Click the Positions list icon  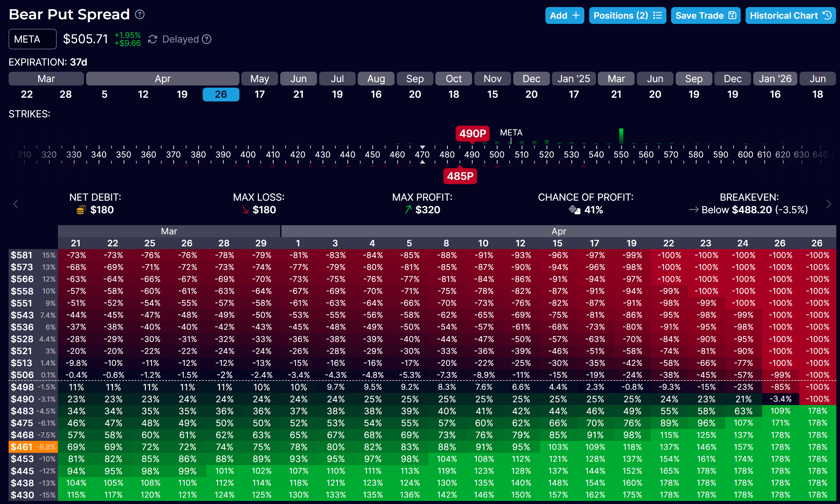(x=658, y=16)
